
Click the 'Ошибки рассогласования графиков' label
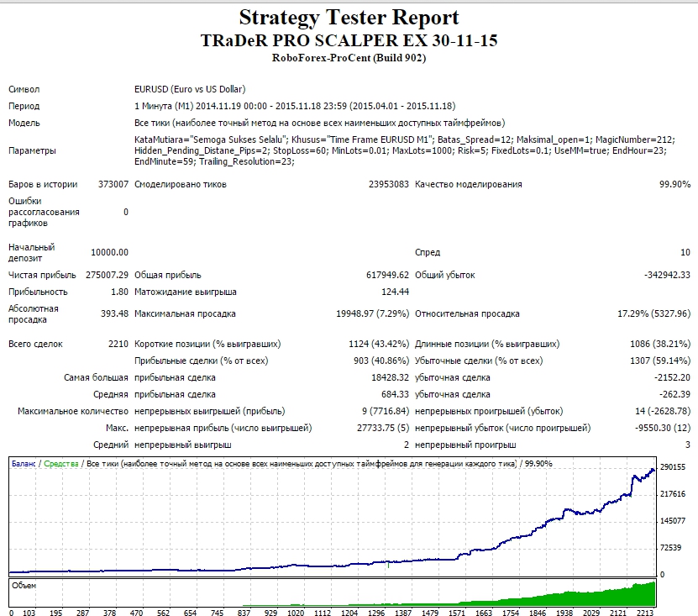click(44, 212)
